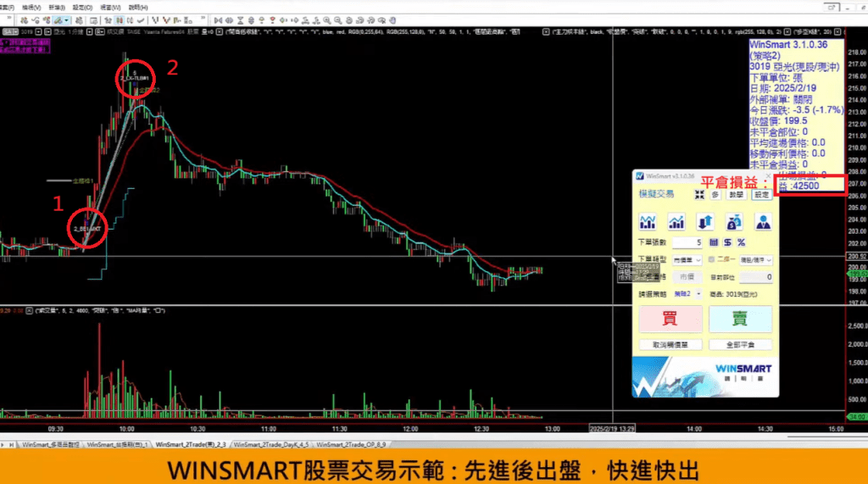Expand the 現股/現沖 dropdown

pos(754,259)
